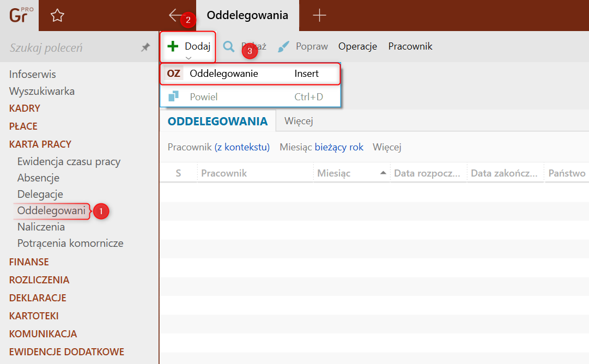The image size is (589, 364).
Task: Click the Data rozpocz... column header
Action: [429, 173]
